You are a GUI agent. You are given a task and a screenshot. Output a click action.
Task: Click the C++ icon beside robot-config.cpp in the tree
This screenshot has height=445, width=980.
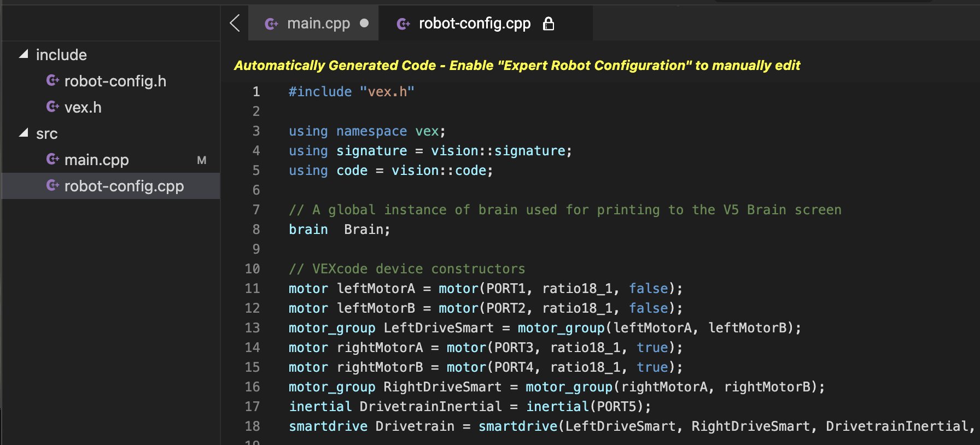(52, 186)
